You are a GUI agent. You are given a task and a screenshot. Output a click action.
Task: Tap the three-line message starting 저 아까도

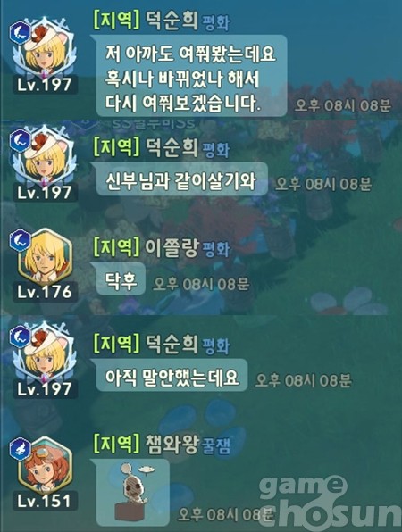(191, 77)
